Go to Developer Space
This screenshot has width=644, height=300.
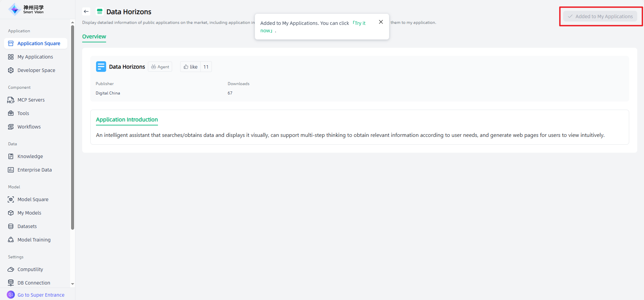(x=36, y=70)
